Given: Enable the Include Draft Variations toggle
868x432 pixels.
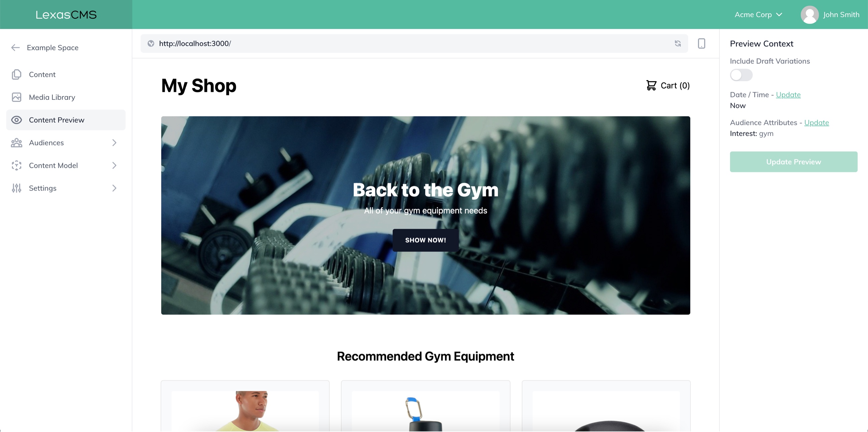Looking at the screenshot, I should (x=741, y=74).
